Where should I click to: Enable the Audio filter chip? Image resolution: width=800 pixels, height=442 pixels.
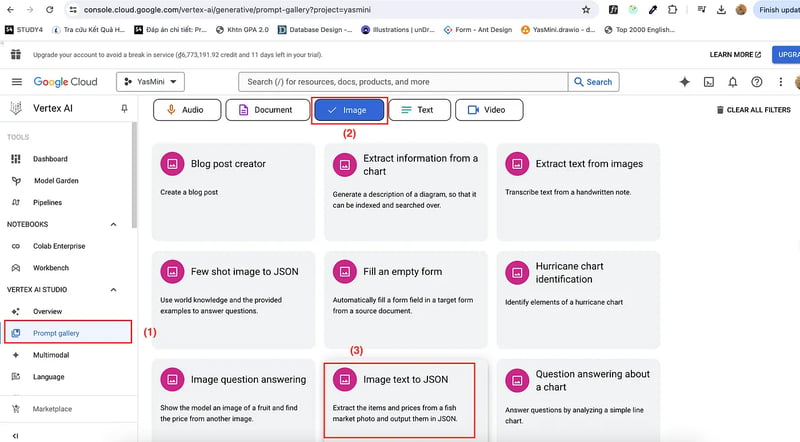coord(187,110)
